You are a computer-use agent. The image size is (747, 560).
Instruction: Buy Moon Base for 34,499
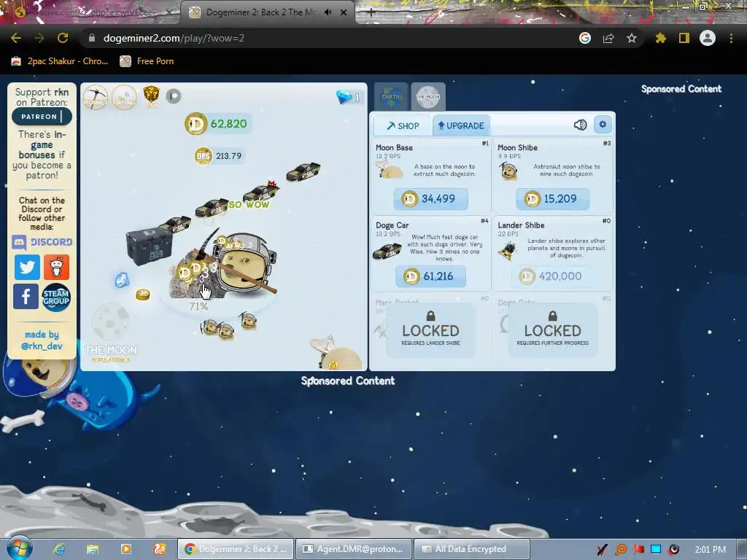tap(430, 198)
